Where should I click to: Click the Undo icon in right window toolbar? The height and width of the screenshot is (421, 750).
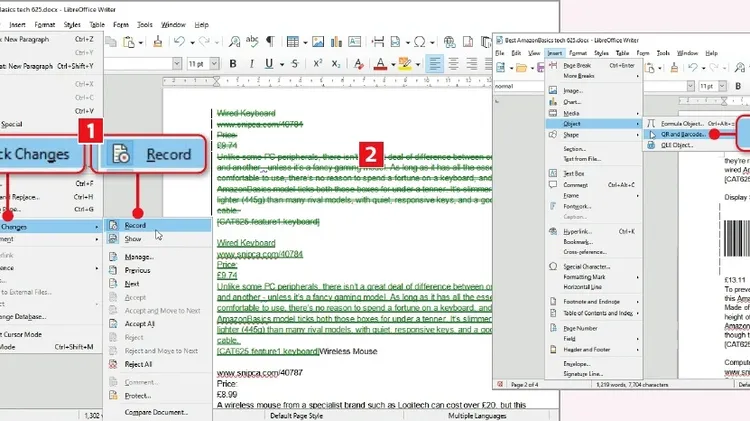pos(693,68)
